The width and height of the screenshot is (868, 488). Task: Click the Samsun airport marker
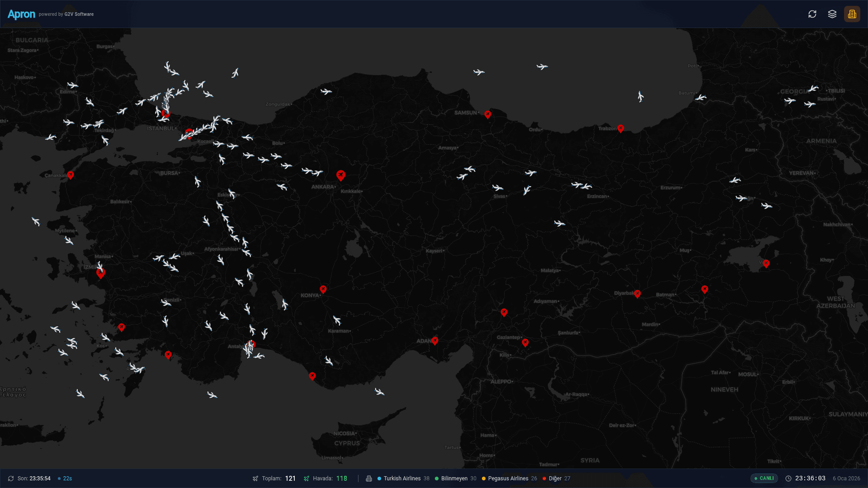point(488,114)
